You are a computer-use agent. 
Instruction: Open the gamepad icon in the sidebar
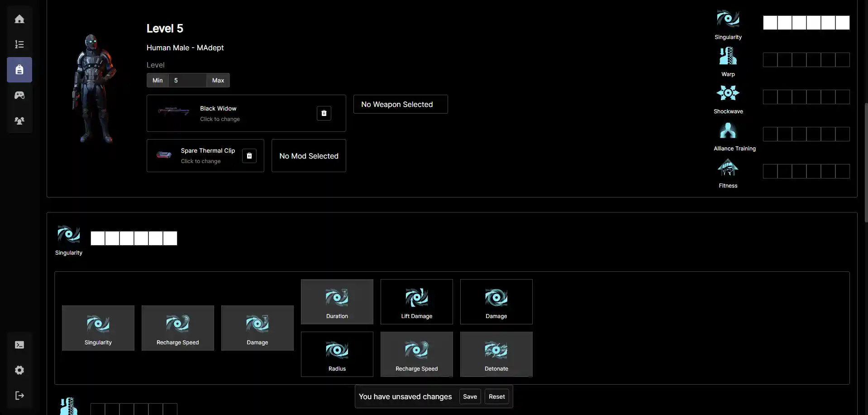pyautogui.click(x=19, y=95)
